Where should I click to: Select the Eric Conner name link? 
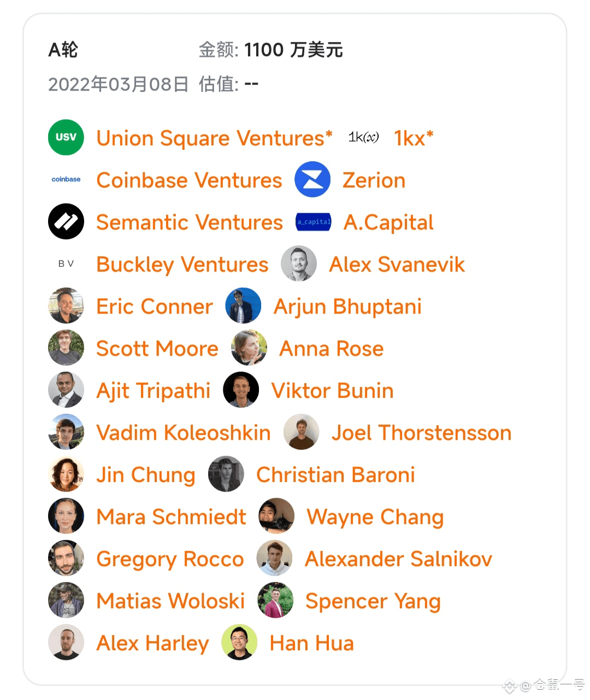click(x=155, y=307)
